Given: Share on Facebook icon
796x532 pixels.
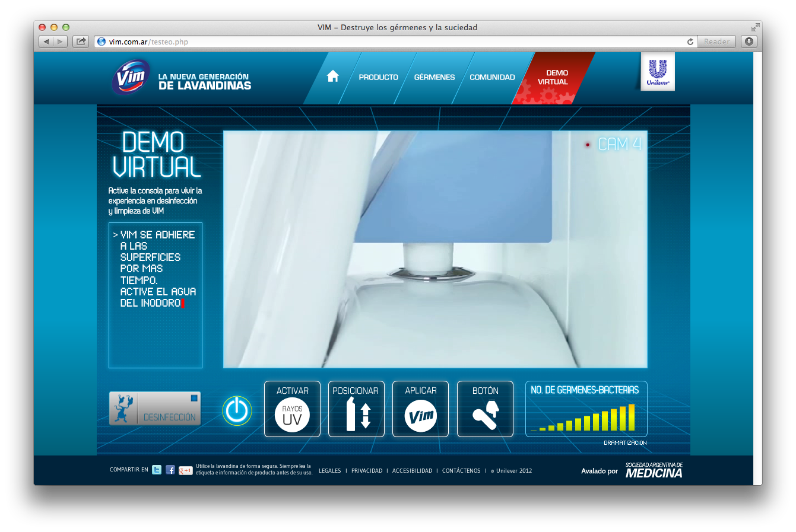Looking at the screenshot, I should pyautogui.click(x=170, y=470).
